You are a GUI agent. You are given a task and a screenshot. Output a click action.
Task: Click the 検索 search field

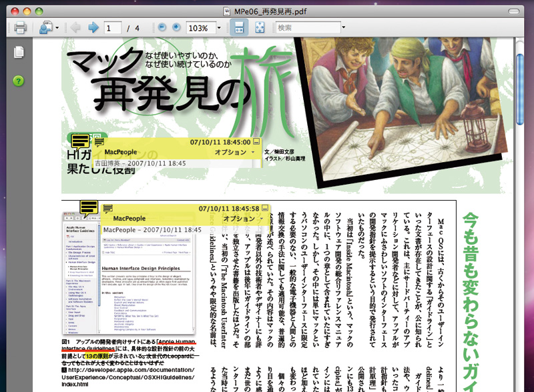point(308,27)
